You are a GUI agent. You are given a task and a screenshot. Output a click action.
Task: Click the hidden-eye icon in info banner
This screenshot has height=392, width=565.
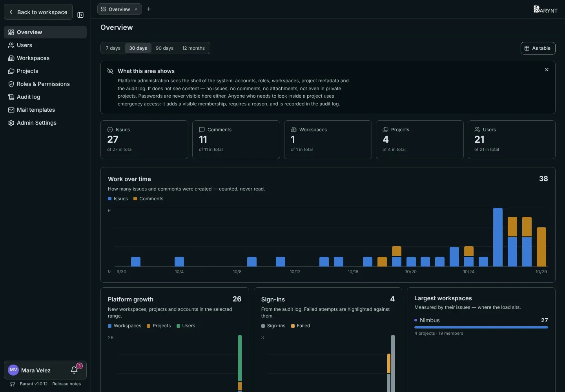coord(110,71)
